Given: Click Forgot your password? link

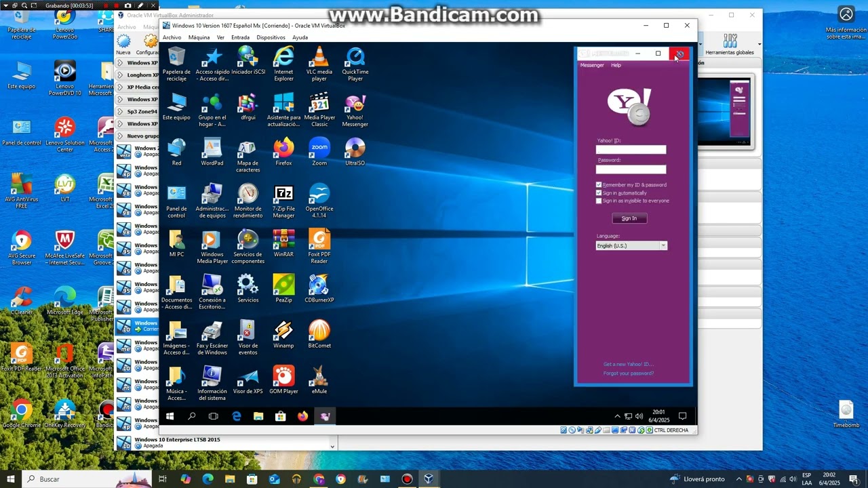Looking at the screenshot, I should point(629,373).
